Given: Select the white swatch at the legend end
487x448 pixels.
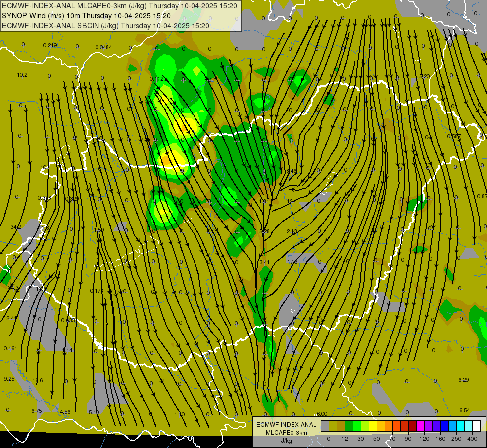Looking at the screenshot, I should pos(476,426).
